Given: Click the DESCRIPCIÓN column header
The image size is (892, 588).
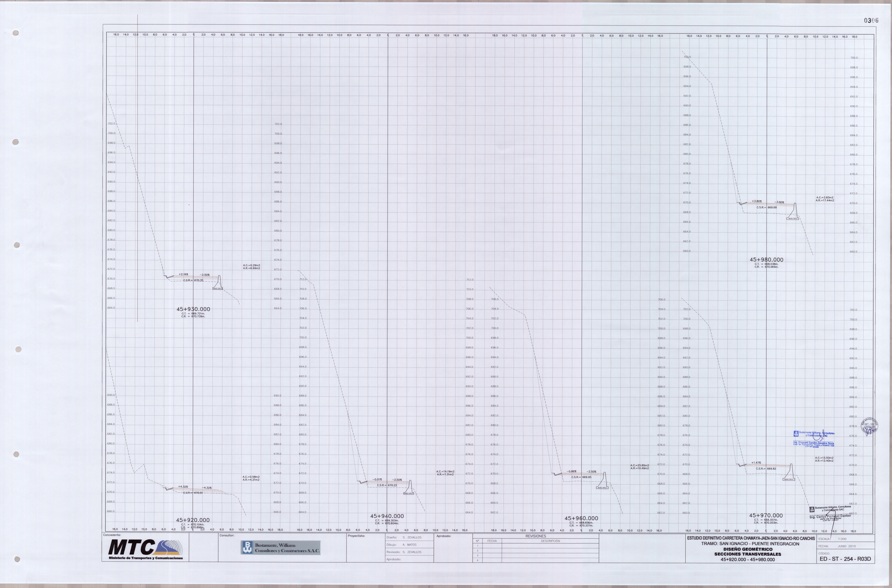Looking at the screenshot, I should click(x=550, y=541).
